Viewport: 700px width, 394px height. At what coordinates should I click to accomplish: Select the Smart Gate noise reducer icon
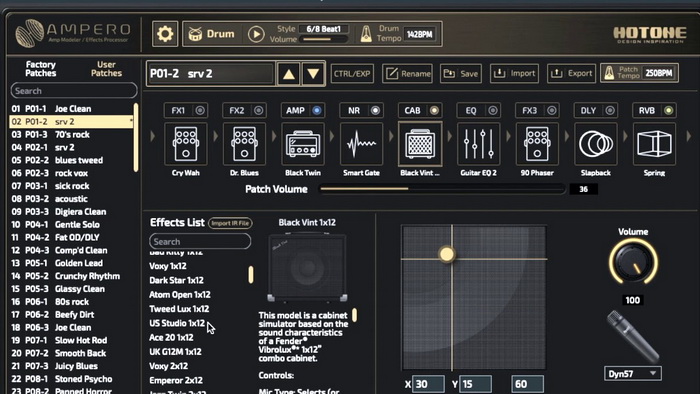tap(361, 144)
